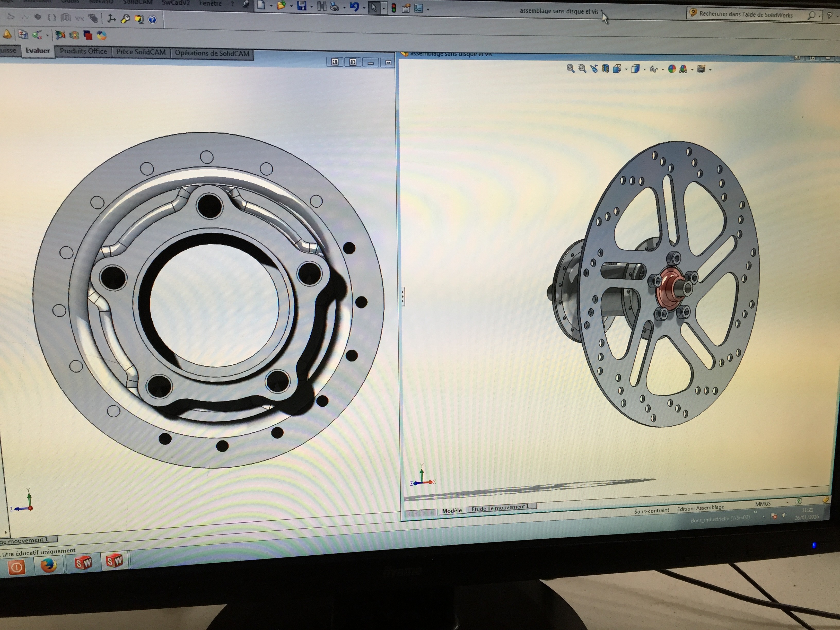
Task: Click the Hide/Show Items glasses icon
Action: 653,69
